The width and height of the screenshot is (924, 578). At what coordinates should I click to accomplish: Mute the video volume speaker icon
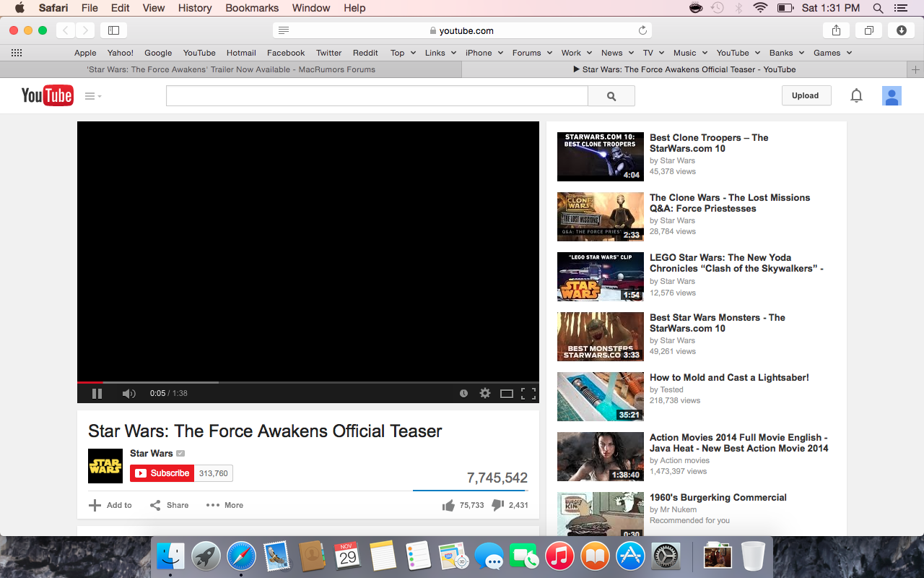128,394
